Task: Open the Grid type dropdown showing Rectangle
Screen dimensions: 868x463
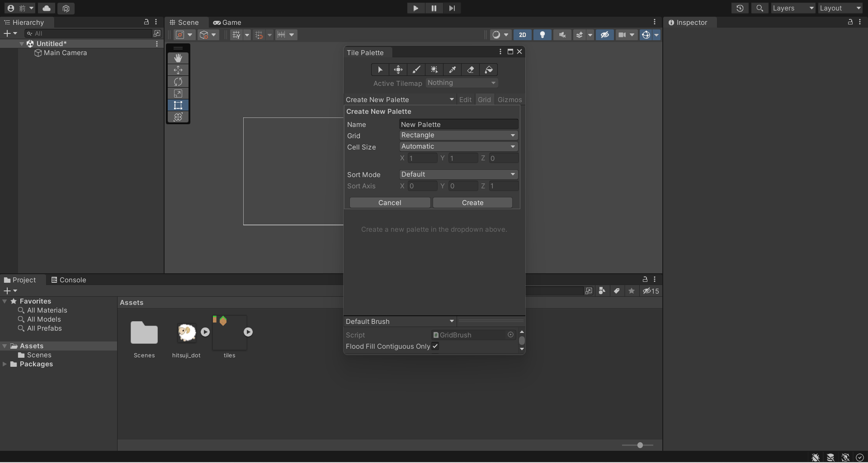Action: point(458,136)
